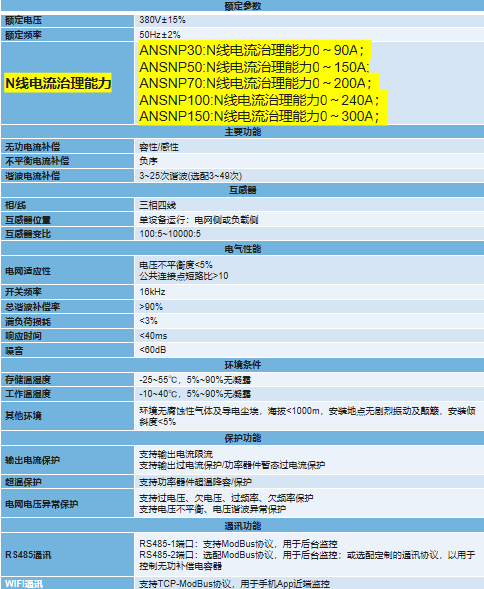The image size is (484, 589).
Task: Click the '三相四线' value
Action: [x=158, y=205]
